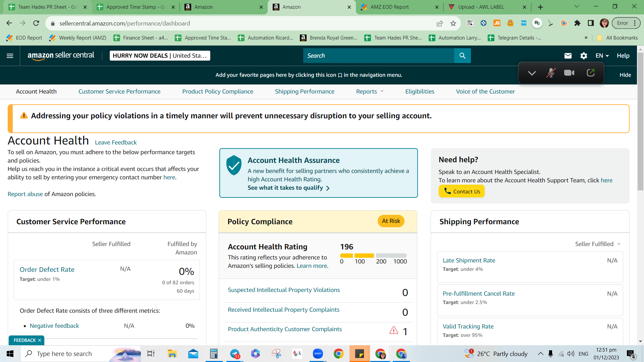Screen dimensions: 644x362
Task: Open the Valid Tracking Rate link
Action: pos(468,326)
